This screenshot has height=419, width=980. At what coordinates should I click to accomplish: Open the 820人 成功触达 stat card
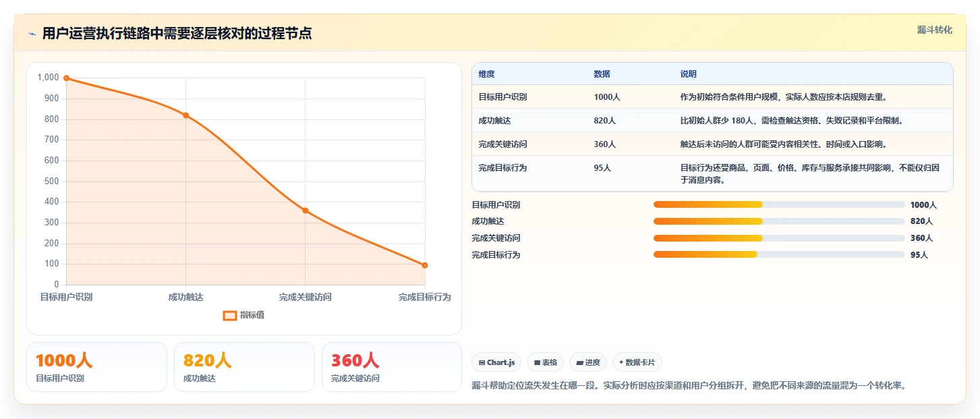[x=244, y=367]
